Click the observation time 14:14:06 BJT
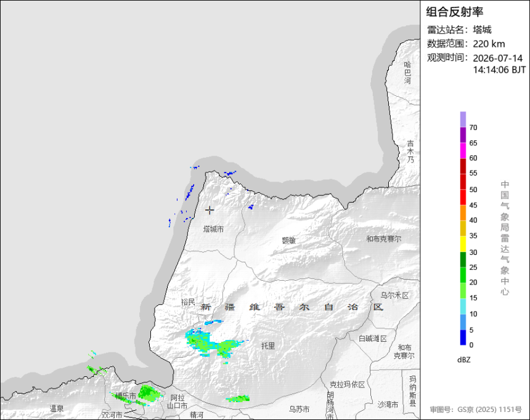The width and height of the screenshot is (530, 420). point(499,70)
